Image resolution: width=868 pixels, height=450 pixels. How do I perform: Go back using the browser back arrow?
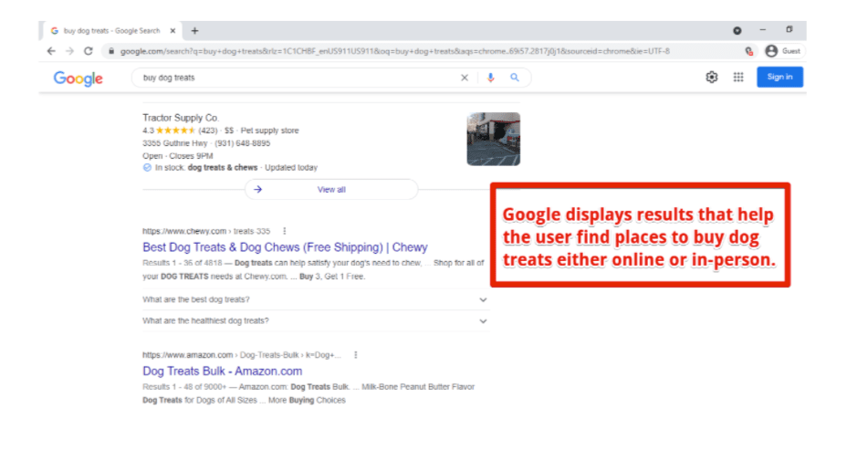click(x=51, y=51)
